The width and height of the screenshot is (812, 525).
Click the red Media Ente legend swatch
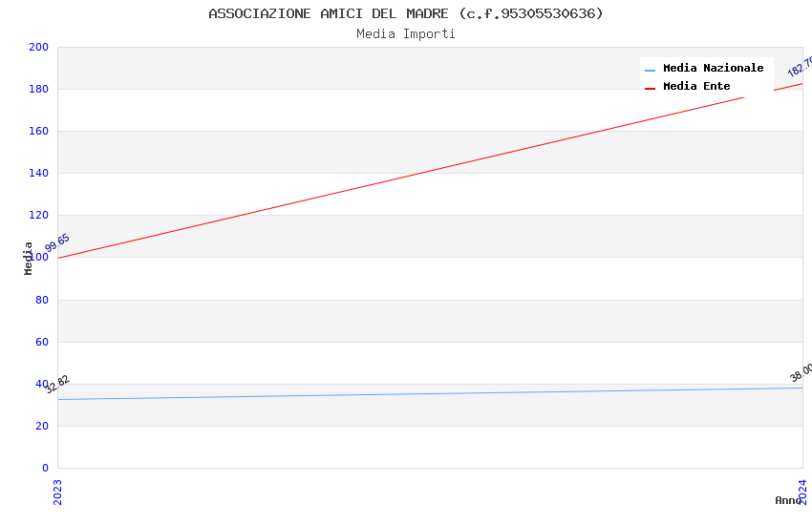(x=650, y=89)
